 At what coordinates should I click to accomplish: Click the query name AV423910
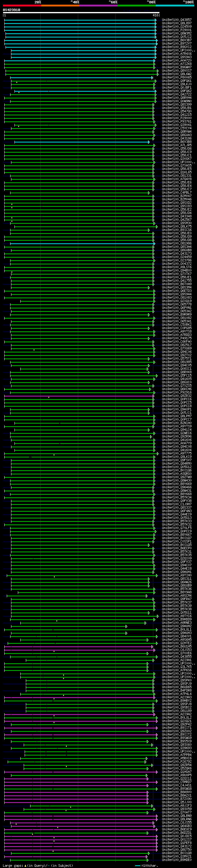[11, 10]
